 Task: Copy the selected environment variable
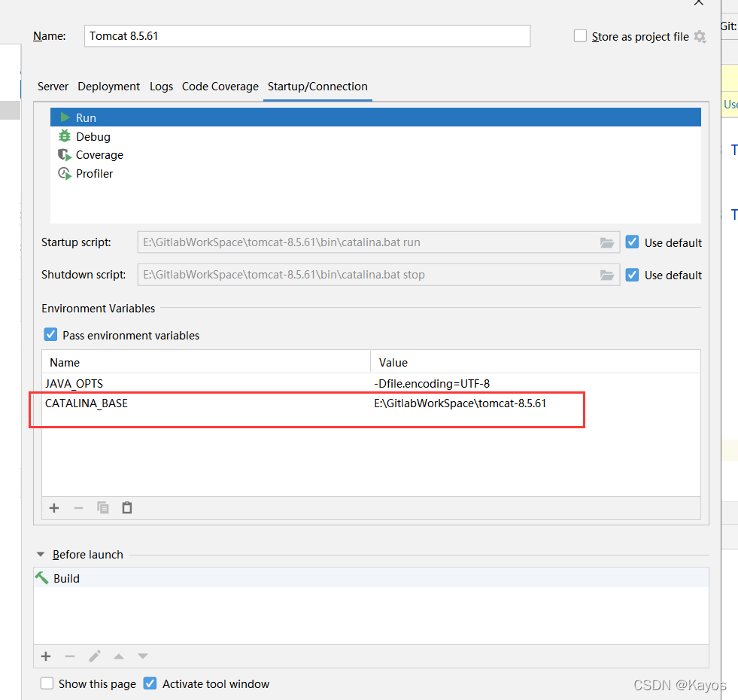pos(103,507)
